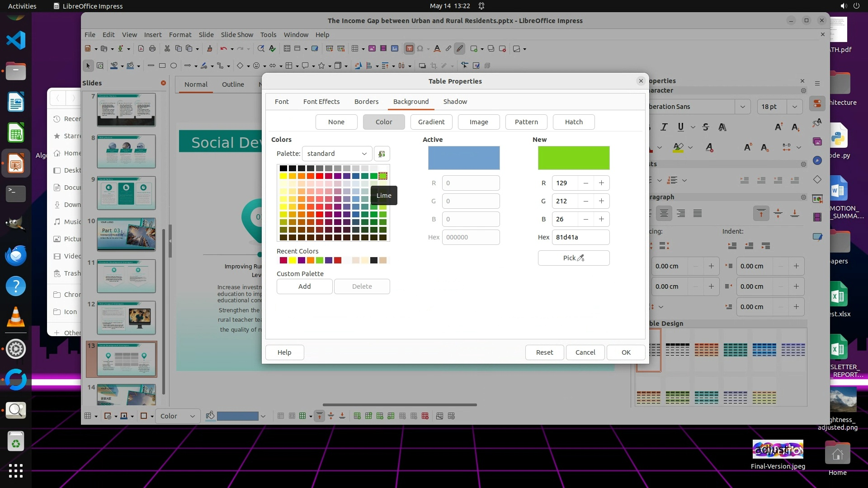
Task: Click the Underline icon in Properties sidebar
Action: (x=680, y=127)
